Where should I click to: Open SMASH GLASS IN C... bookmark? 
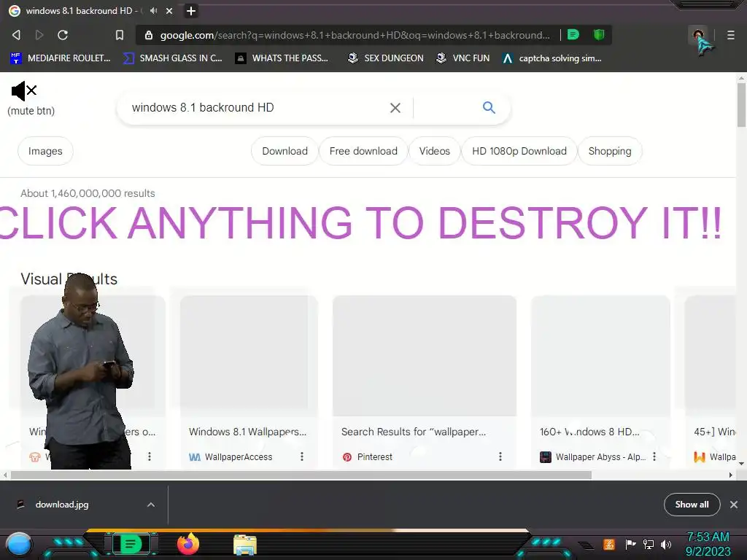(x=172, y=58)
